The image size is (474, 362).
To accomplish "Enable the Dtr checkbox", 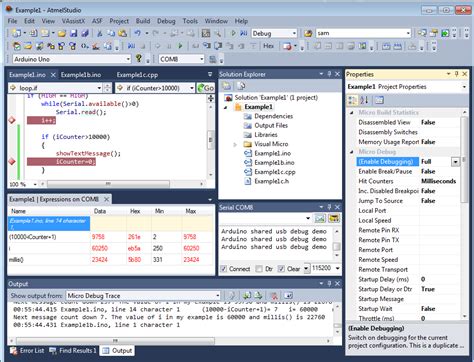I will tap(259, 269).
